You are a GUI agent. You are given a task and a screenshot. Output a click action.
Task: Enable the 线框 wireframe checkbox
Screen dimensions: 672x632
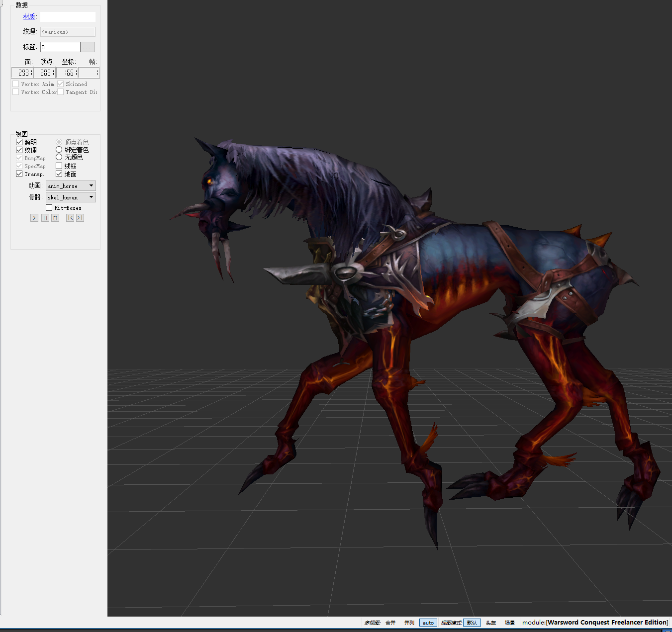59,166
